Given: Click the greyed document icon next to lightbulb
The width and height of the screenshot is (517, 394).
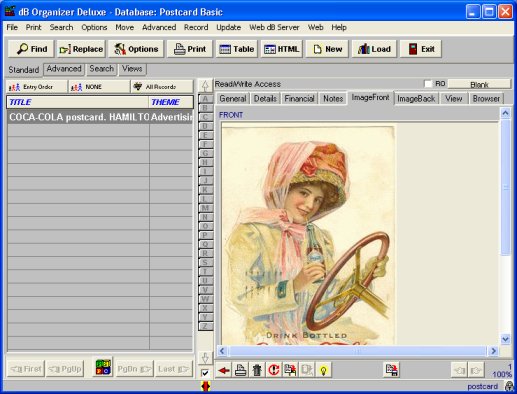Looking at the screenshot, I should coord(307,370).
